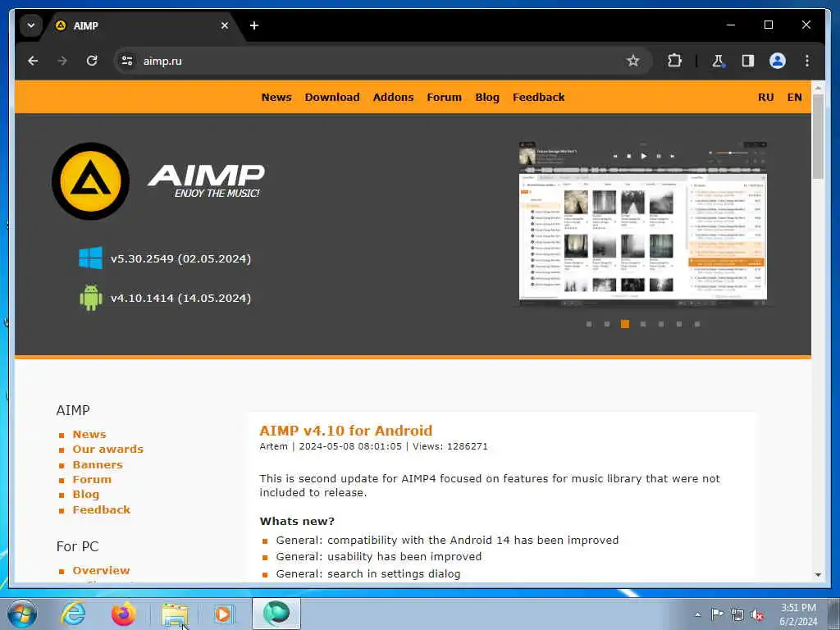The image size is (840, 630).
Task: Select the AIMP browser tab
Action: tap(142, 25)
